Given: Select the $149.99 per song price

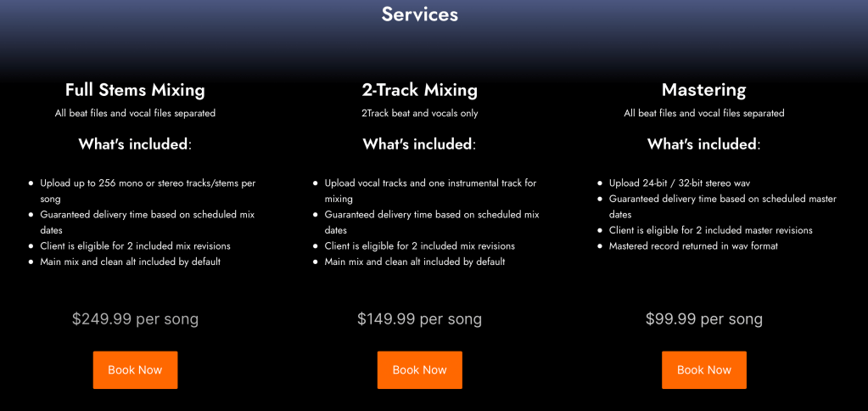Looking at the screenshot, I should (419, 319).
